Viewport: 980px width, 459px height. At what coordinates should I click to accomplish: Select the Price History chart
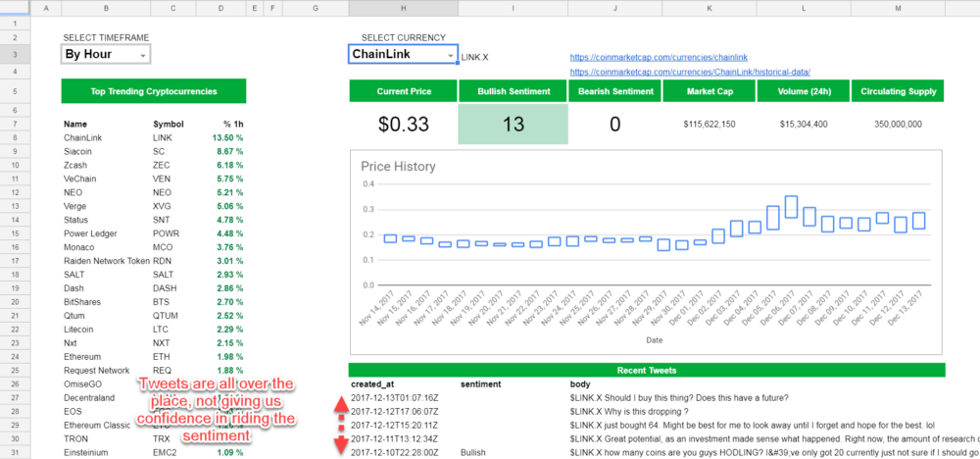647,253
